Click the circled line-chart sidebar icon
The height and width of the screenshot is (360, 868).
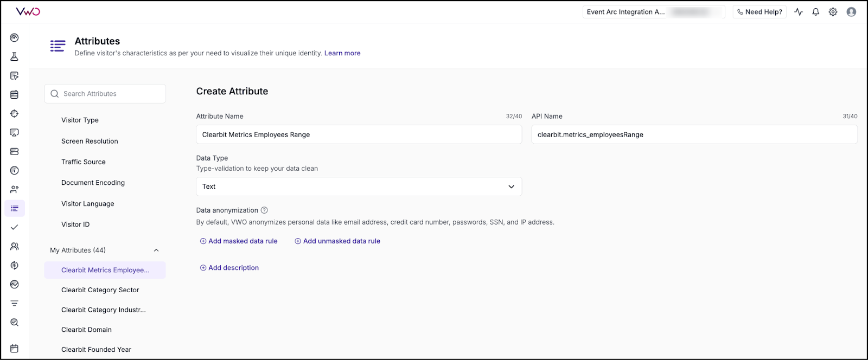pos(15,284)
